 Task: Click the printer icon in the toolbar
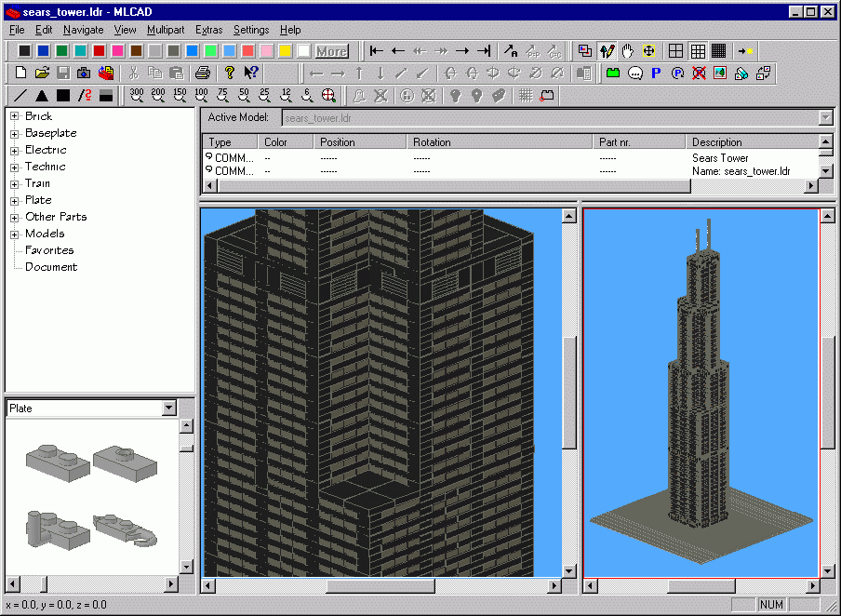[x=203, y=73]
